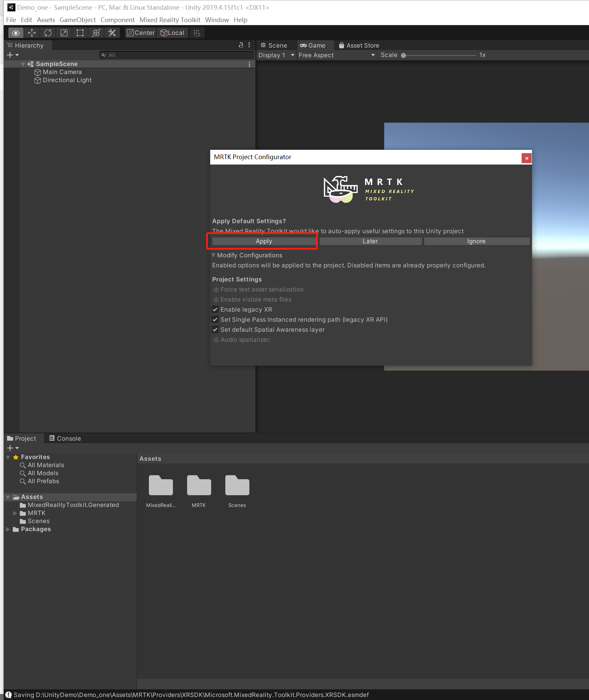Open the Mixed Reality Toolkit menu

[x=170, y=20]
